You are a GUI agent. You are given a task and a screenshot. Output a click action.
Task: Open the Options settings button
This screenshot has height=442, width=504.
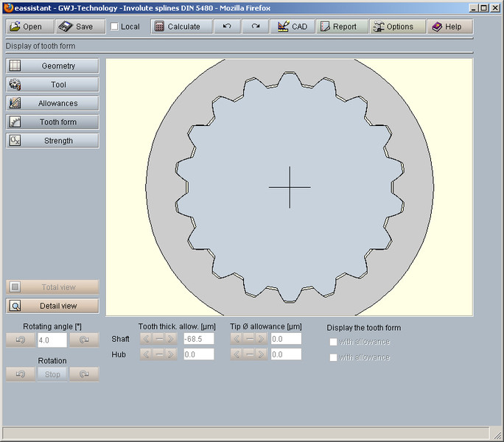tap(393, 27)
